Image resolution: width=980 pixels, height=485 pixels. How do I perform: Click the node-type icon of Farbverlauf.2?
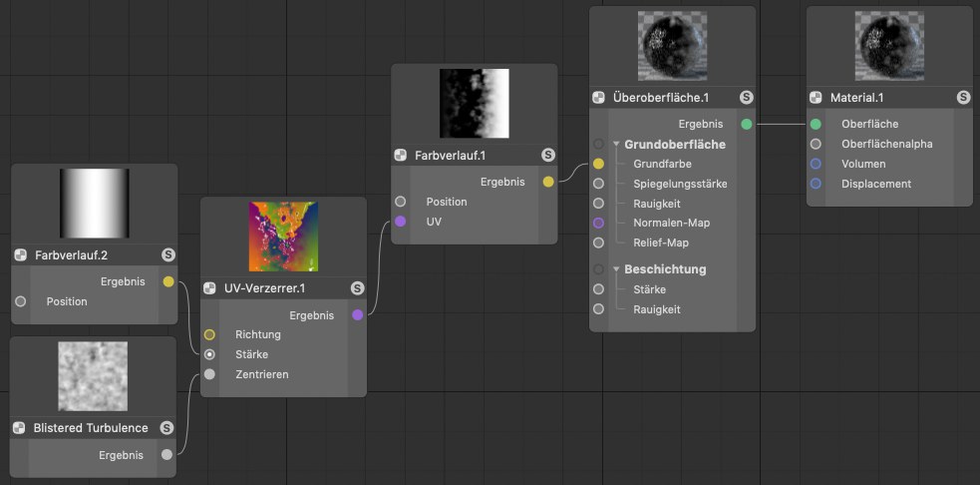(21, 254)
